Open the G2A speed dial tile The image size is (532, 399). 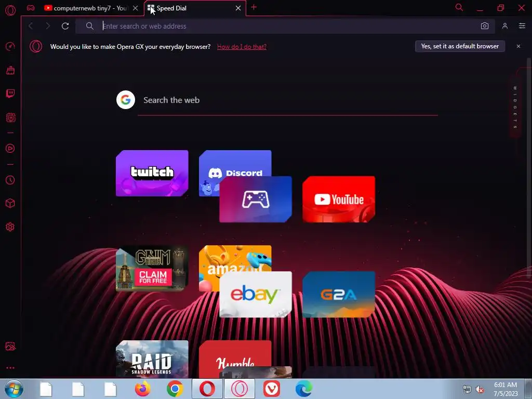[339, 294]
